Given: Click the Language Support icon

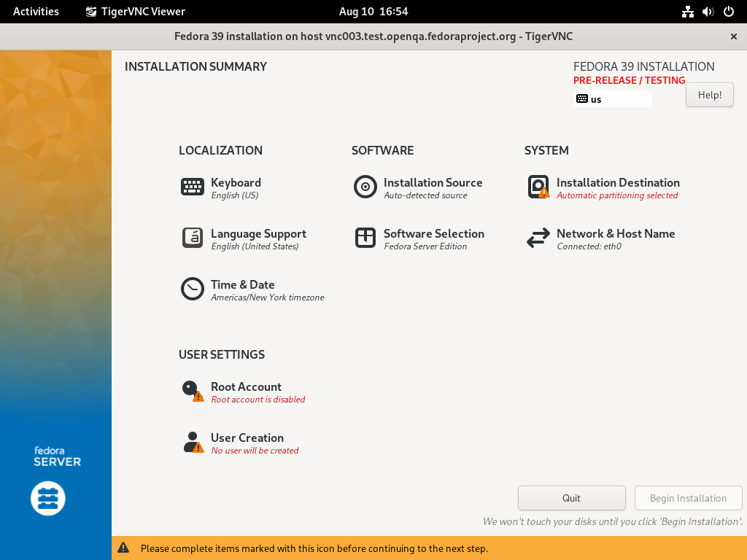Looking at the screenshot, I should pos(193,238).
